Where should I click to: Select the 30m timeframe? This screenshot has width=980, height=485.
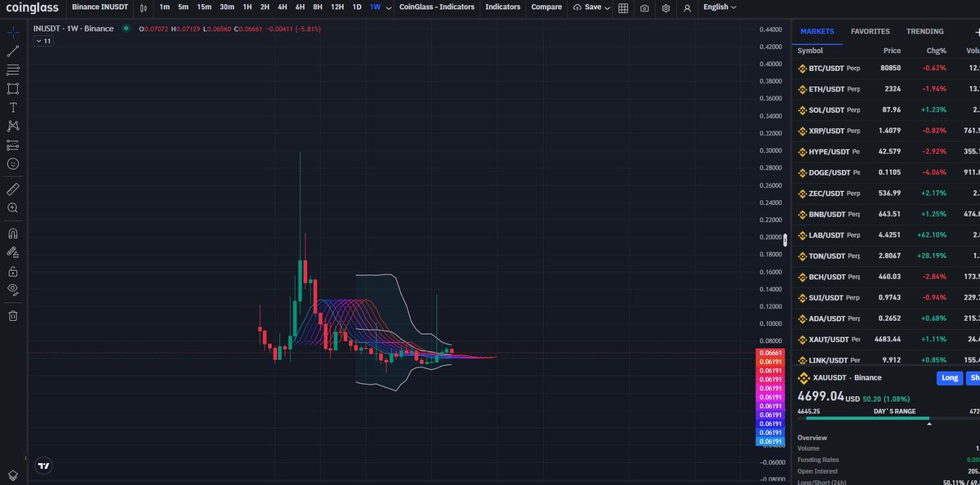pos(227,7)
